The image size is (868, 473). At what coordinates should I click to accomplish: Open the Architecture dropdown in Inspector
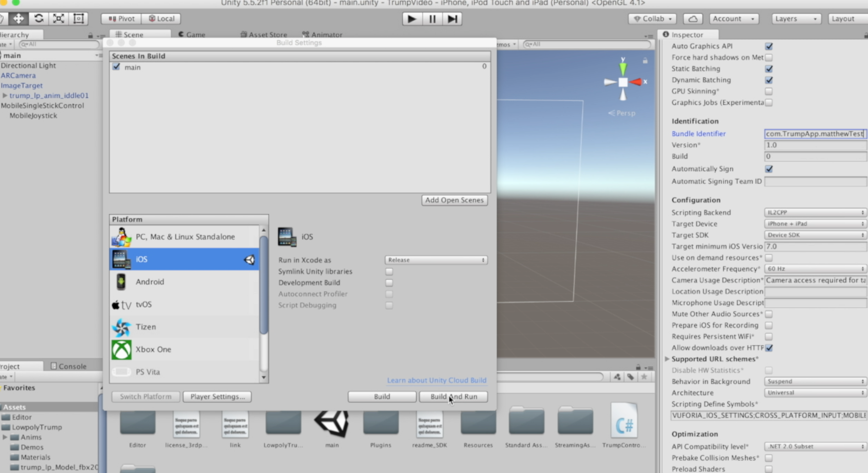[x=815, y=392]
